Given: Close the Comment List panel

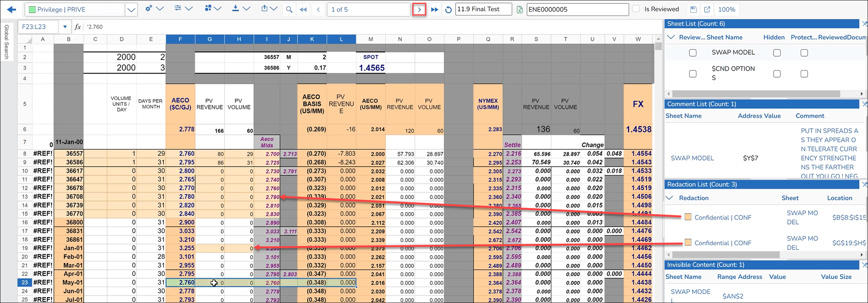Looking at the screenshot, I should (865, 104).
